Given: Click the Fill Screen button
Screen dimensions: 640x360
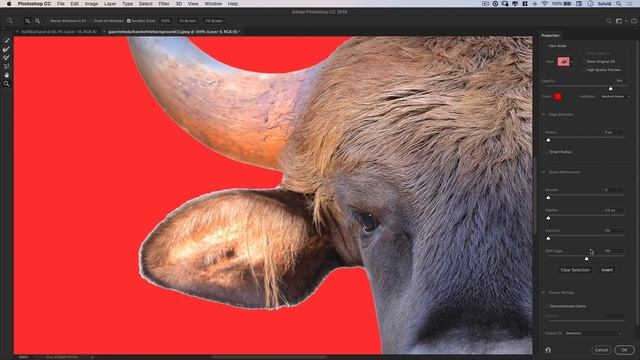Looking at the screenshot, I should 214,21.
